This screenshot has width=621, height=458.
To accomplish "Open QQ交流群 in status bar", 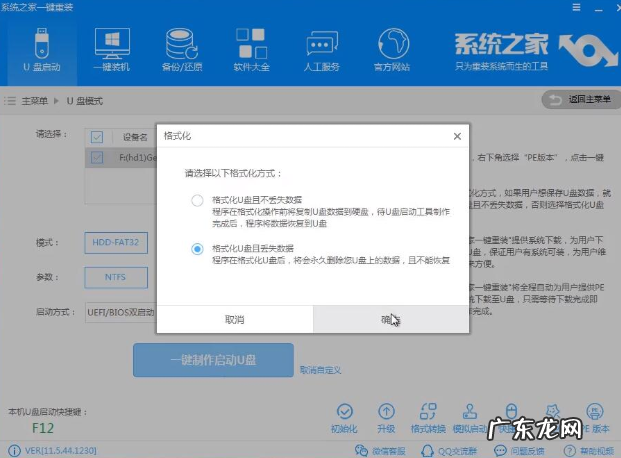I will tap(449, 451).
